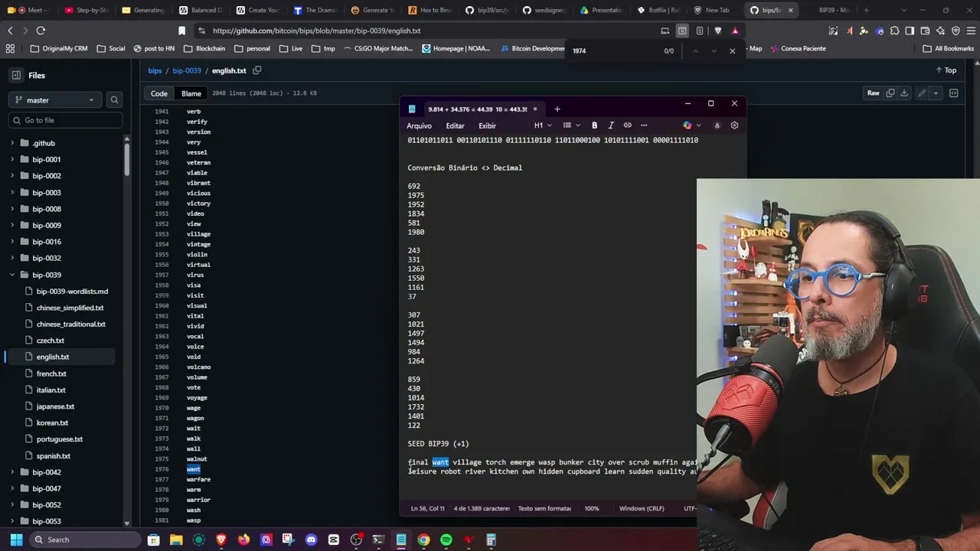Expand the bip-0001 folder
Screen dimensions: 980x551
click(12, 159)
